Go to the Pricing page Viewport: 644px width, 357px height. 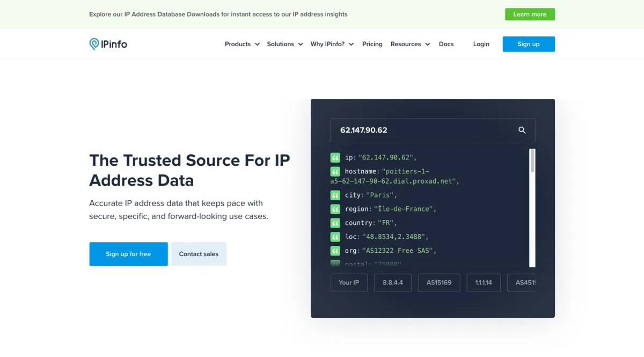372,44
